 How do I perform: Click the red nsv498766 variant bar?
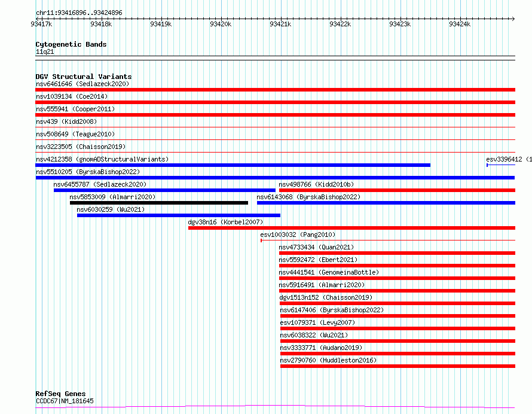pyautogui.click(x=397, y=190)
